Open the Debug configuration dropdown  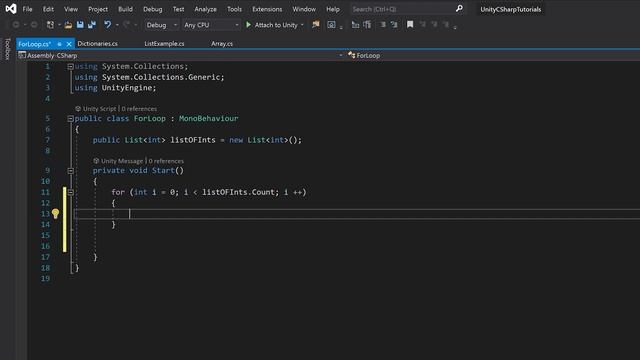click(161, 25)
